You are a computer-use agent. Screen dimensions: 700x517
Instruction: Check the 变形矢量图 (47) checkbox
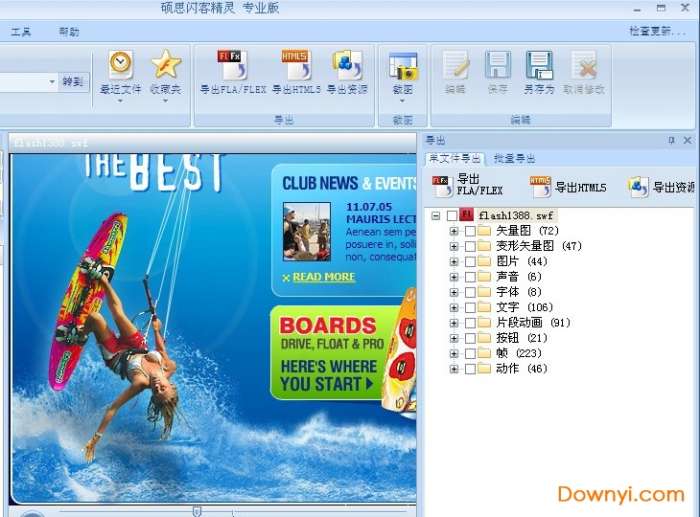[x=470, y=246]
